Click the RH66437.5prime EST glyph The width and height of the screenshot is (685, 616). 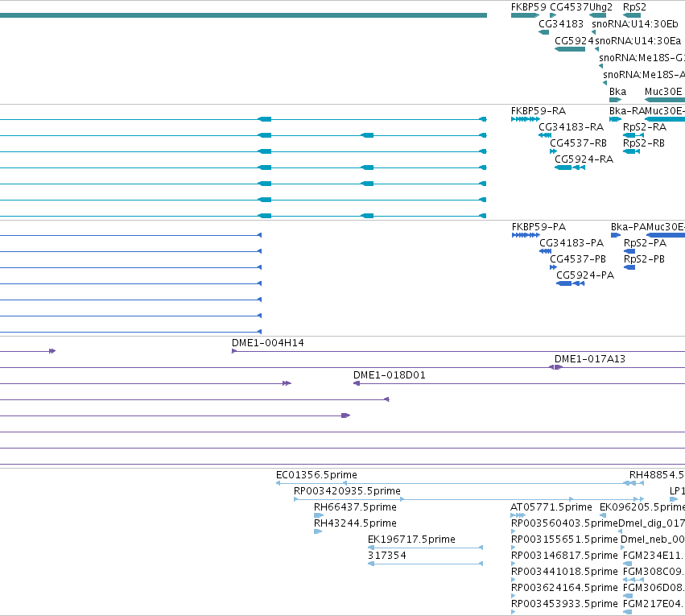(319, 515)
